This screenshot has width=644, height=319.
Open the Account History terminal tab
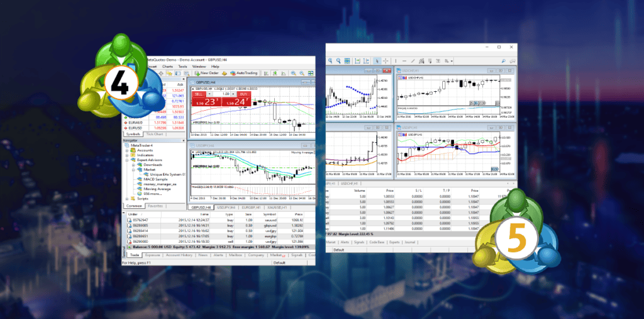pos(180,255)
